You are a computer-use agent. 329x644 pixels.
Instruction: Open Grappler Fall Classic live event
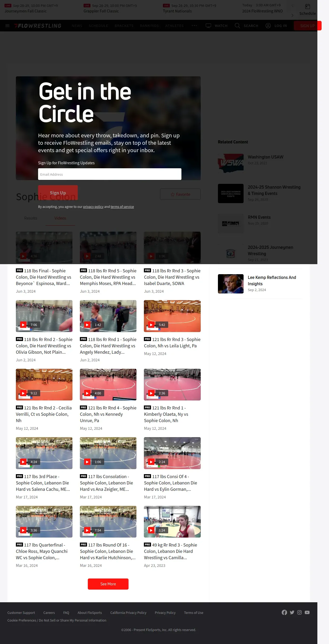(x=101, y=11)
